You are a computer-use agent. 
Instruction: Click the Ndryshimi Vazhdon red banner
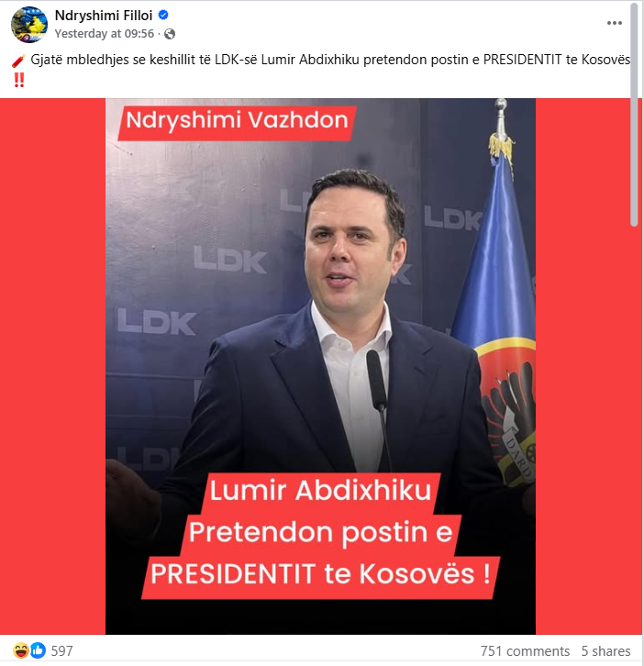237,121
